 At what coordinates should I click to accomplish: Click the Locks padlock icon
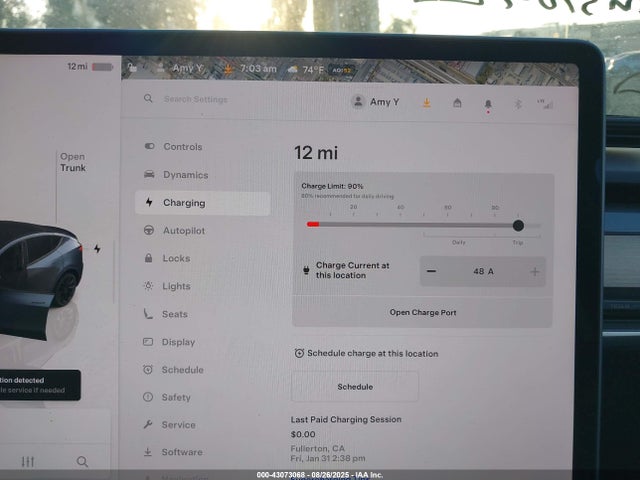(149, 258)
